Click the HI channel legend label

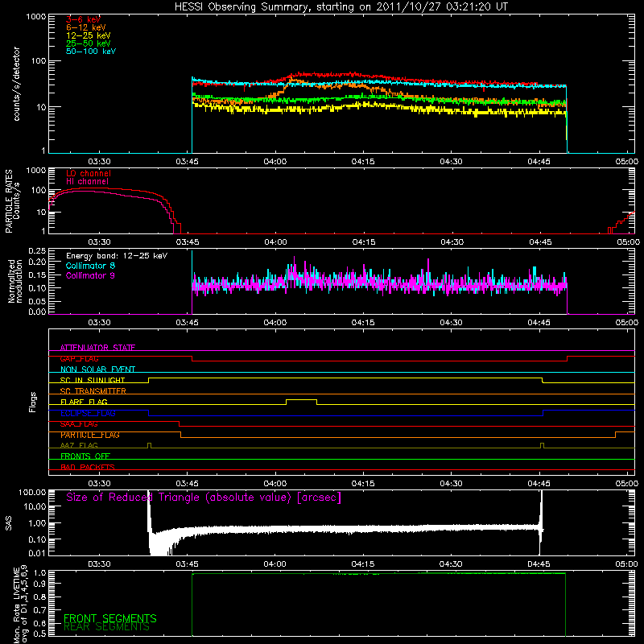[x=88, y=182]
